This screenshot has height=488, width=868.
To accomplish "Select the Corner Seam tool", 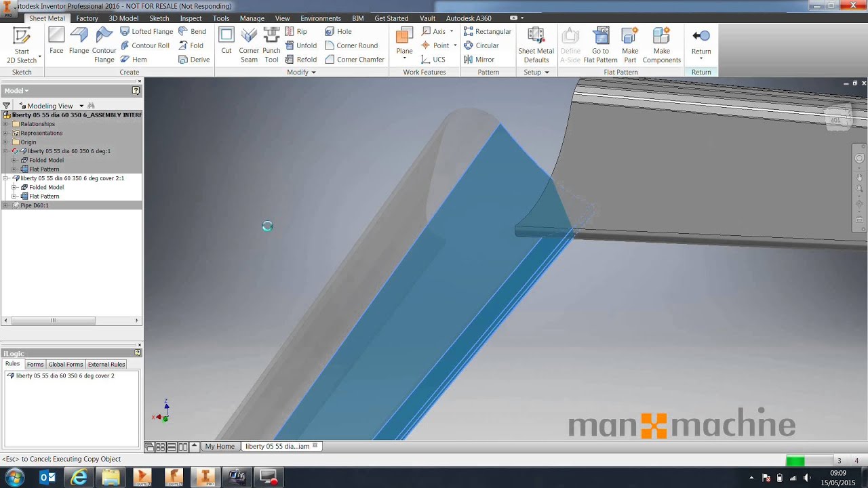I will pyautogui.click(x=249, y=45).
